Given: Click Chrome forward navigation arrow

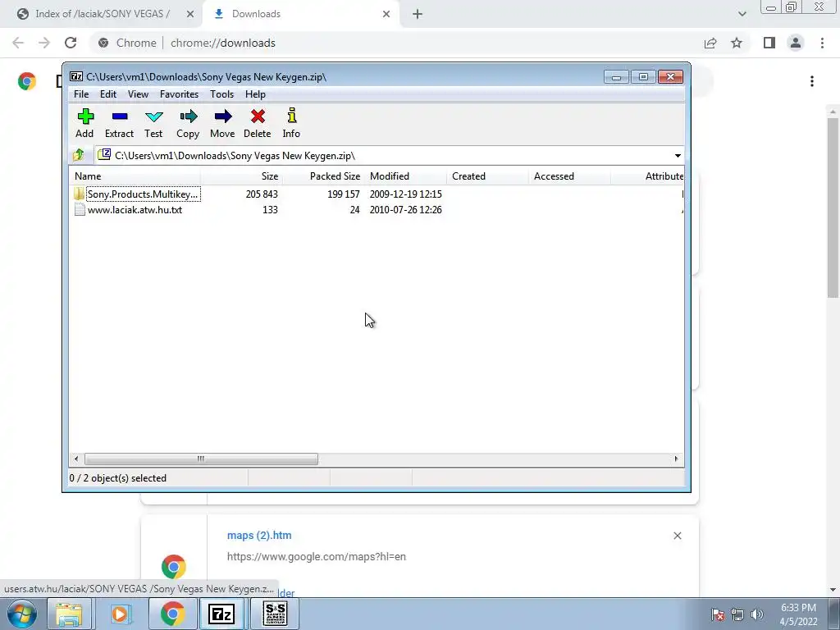Looking at the screenshot, I should tap(44, 43).
